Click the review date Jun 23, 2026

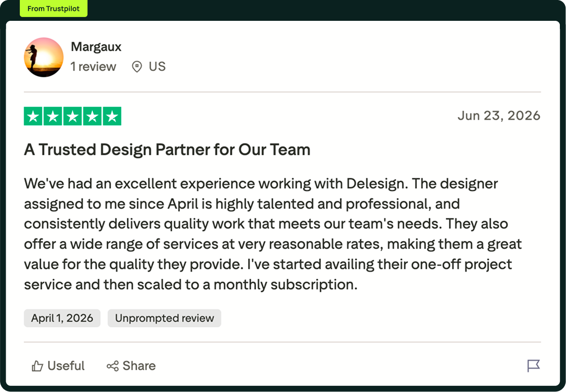pos(499,116)
